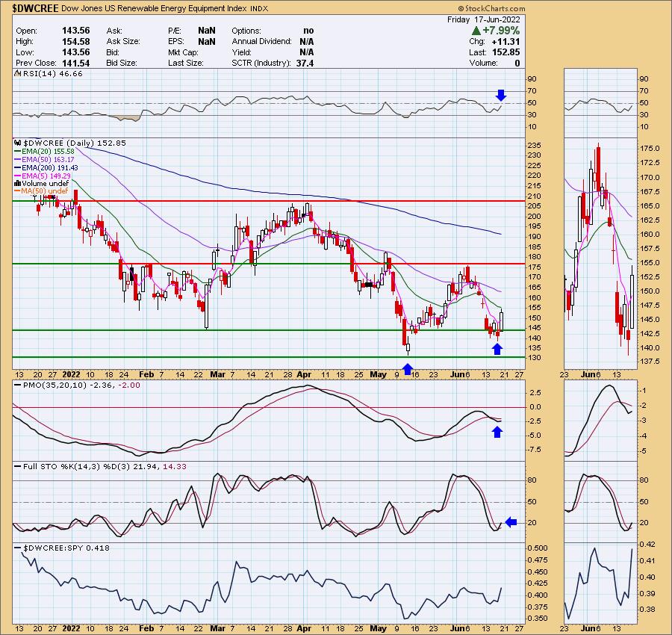
Task: Select the EMA(5) 149.29 legend entry
Action: pyautogui.click(x=45, y=176)
